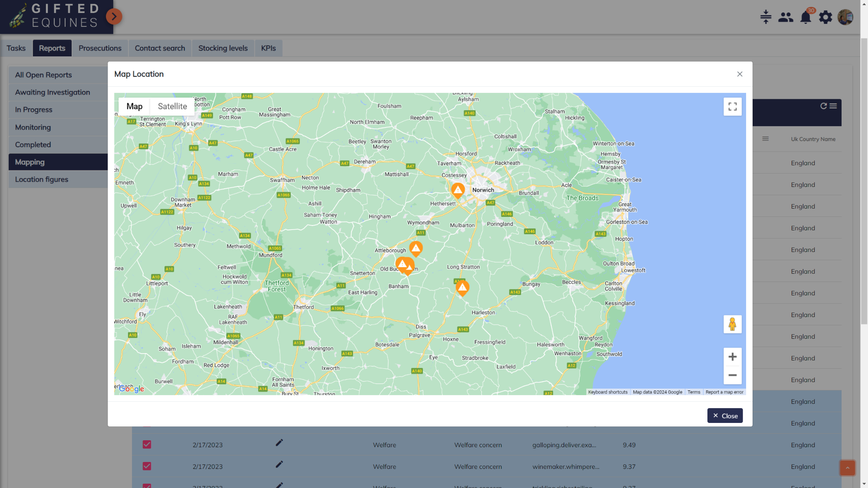Click the Norwich label on the map
The height and width of the screenshot is (488, 868).
coord(483,190)
